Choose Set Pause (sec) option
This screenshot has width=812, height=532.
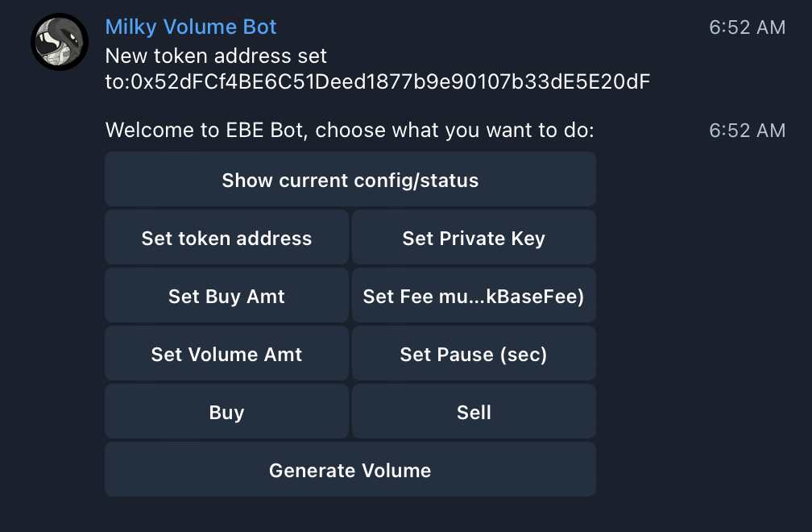474,354
